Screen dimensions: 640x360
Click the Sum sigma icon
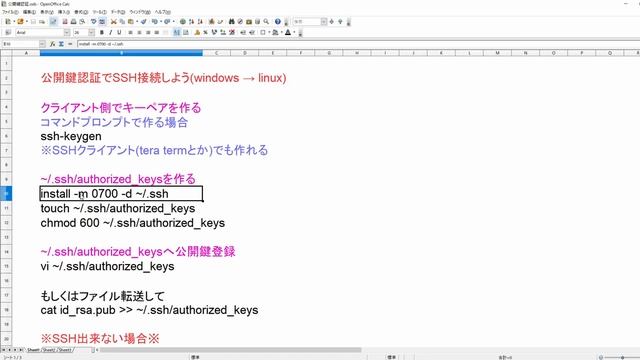click(x=61, y=44)
